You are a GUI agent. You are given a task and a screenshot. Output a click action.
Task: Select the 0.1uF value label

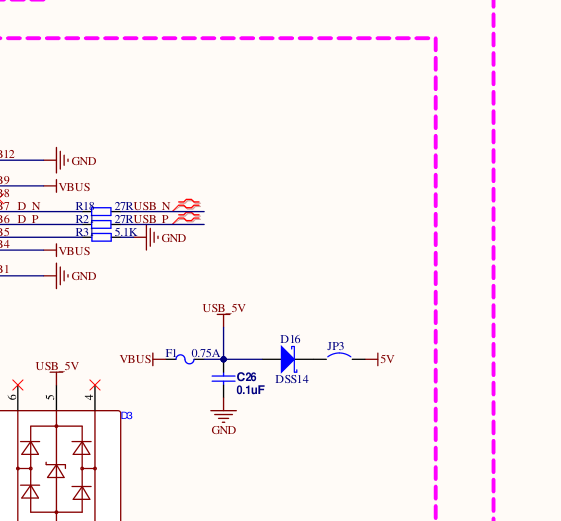[x=250, y=390]
